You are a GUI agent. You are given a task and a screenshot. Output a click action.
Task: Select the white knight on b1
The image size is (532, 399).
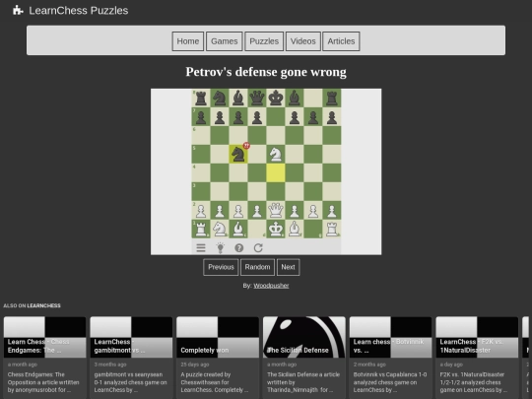(220, 229)
